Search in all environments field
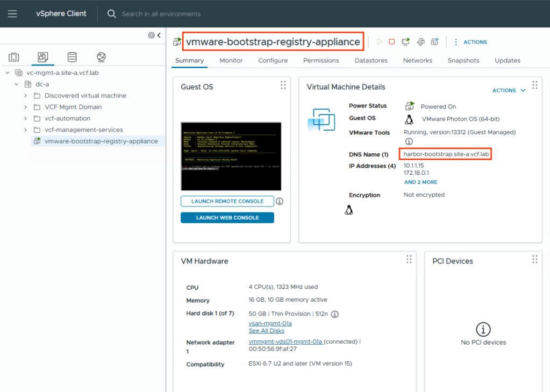This screenshot has width=550, height=392. coord(161,14)
